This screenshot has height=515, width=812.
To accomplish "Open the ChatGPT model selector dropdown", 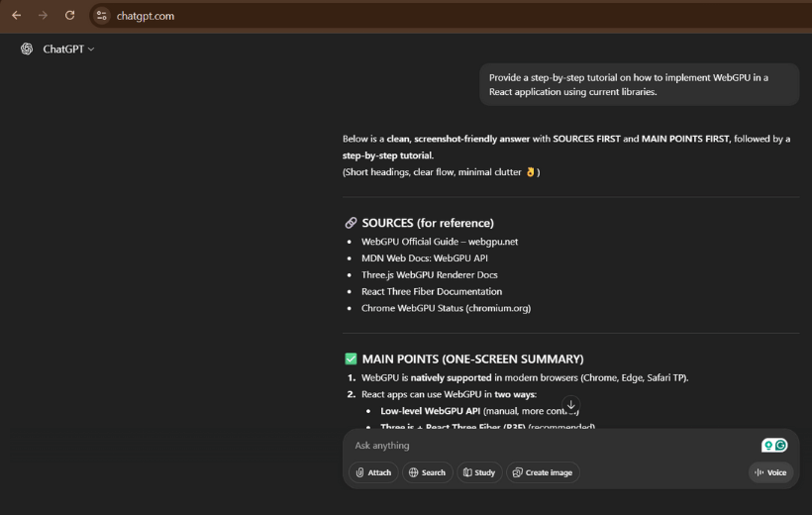I will tap(68, 49).
